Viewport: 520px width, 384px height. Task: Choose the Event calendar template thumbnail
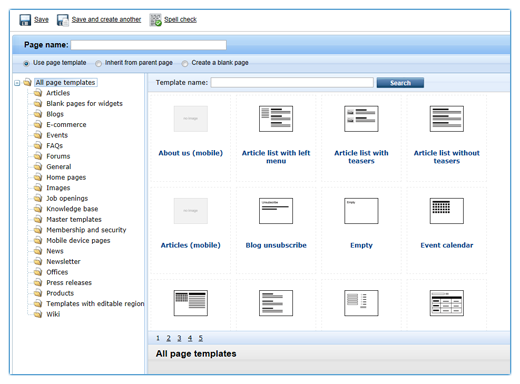pos(447,211)
